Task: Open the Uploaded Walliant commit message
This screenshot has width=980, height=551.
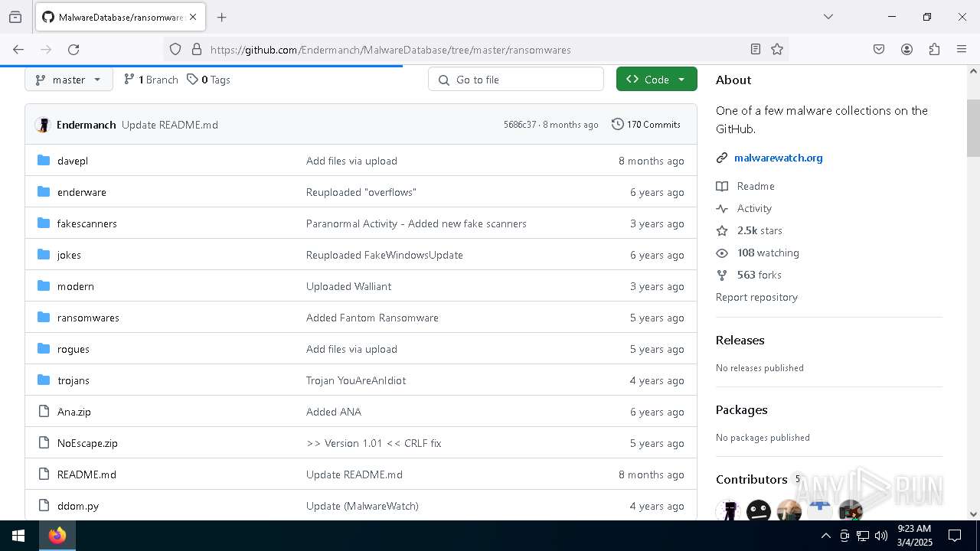Action: coord(348,286)
